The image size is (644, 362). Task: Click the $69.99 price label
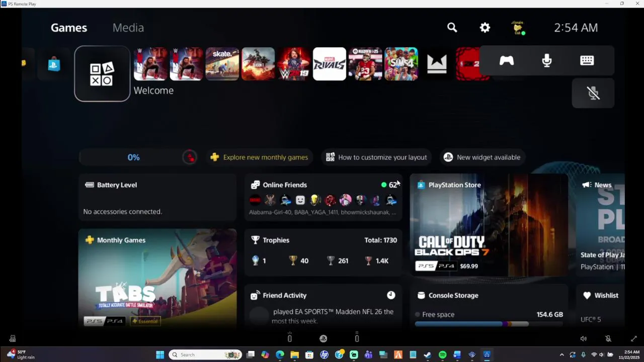pyautogui.click(x=469, y=266)
